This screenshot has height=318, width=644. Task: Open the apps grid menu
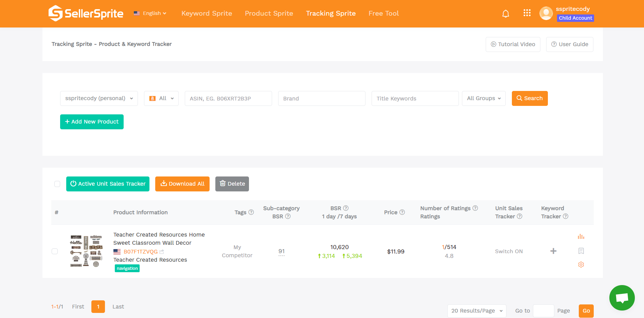click(527, 13)
